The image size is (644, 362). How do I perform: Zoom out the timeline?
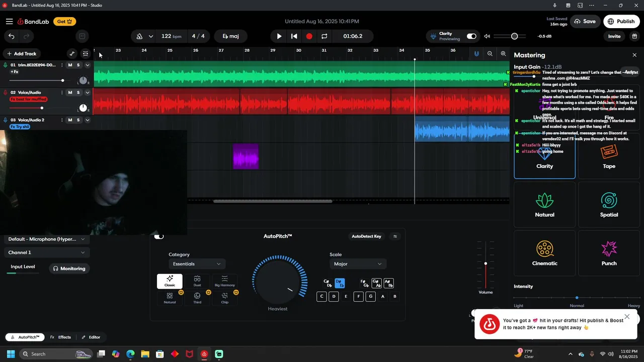click(x=490, y=53)
